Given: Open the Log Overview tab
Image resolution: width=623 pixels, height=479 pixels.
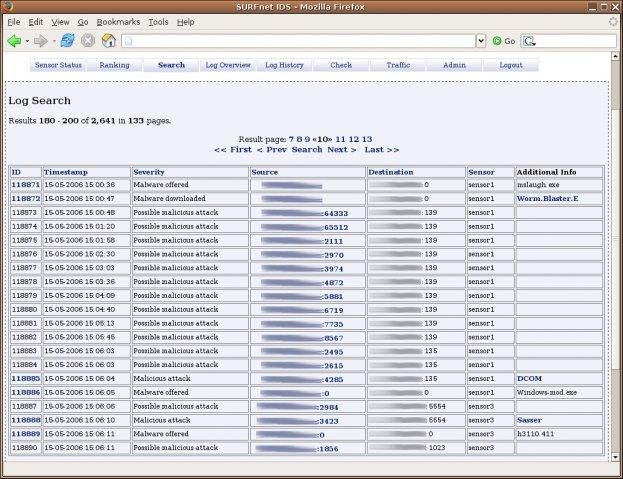Looking at the screenshot, I should [228, 65].
